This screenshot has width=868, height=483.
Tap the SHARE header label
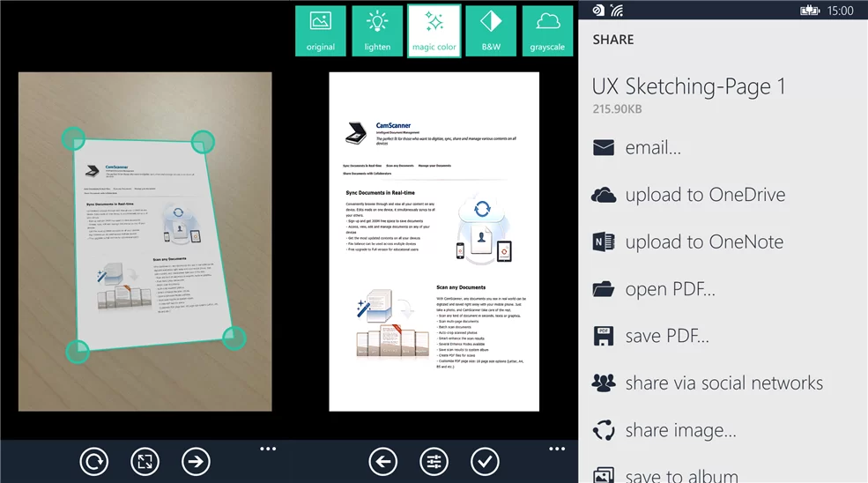(613, 40)
